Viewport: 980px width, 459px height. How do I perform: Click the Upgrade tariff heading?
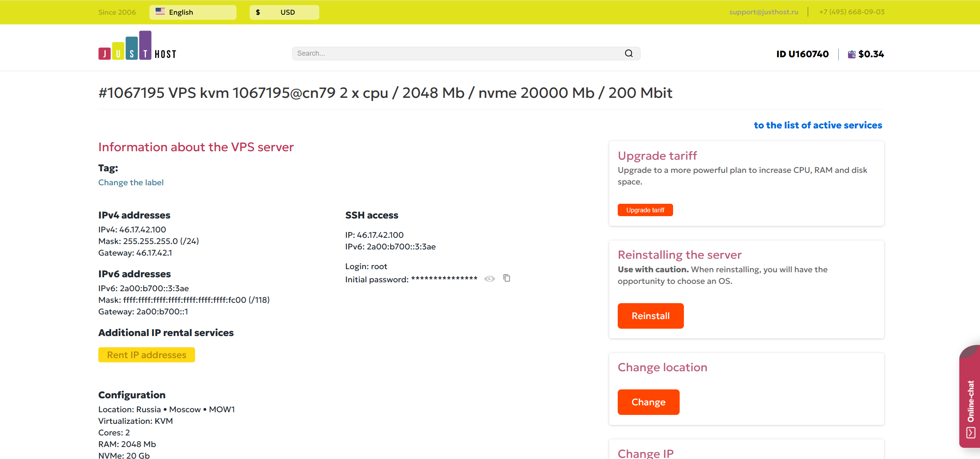coord(657,156)
